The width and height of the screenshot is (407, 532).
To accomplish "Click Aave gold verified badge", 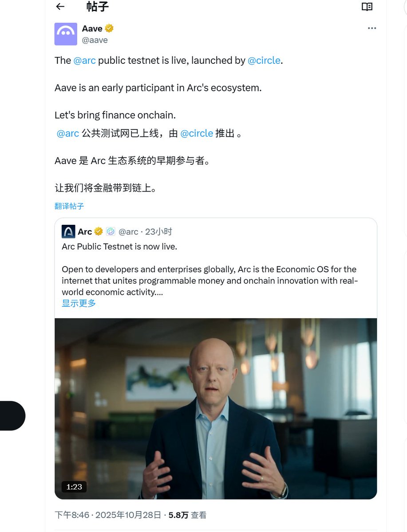I will 109,28.
